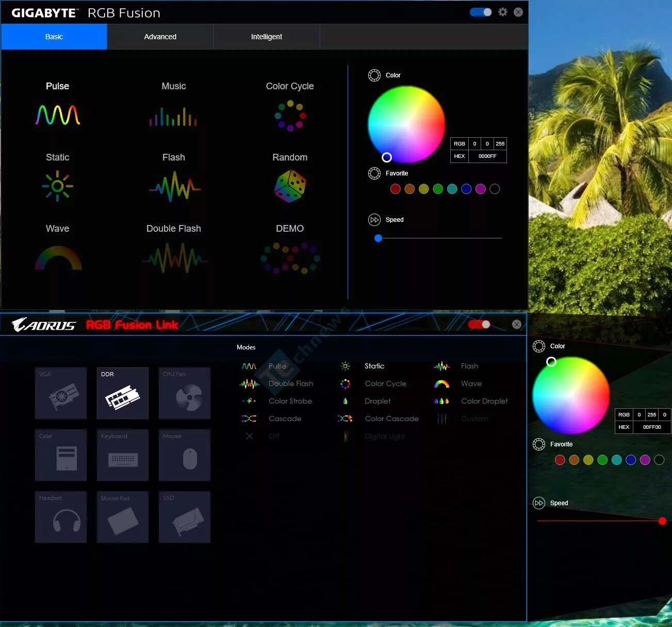Open the RGB Fusion settings gear

502,12
